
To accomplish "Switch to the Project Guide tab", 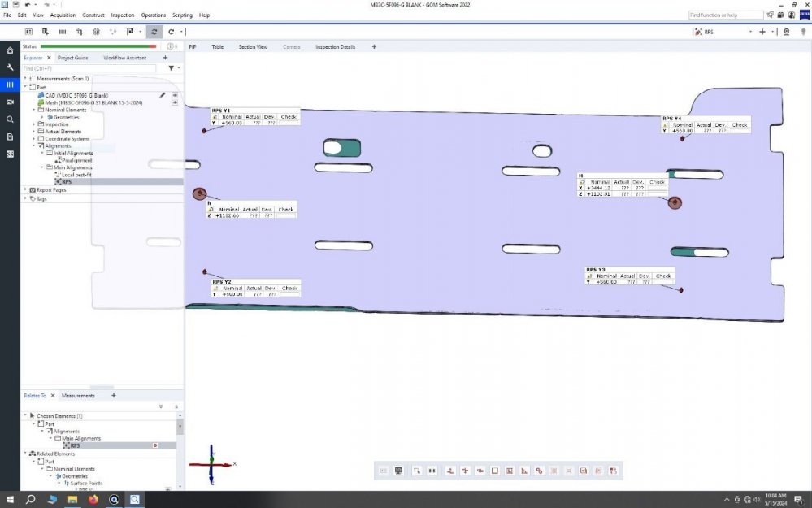I will [72, 58].
